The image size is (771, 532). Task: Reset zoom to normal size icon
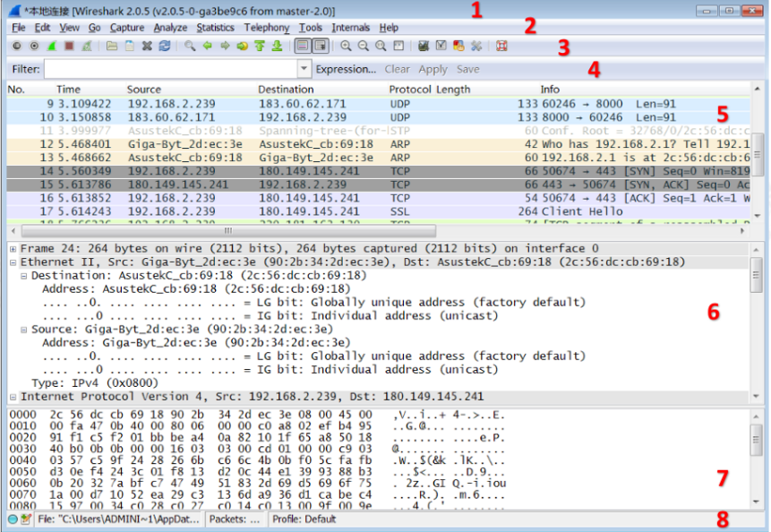click(x=381, y=46)
